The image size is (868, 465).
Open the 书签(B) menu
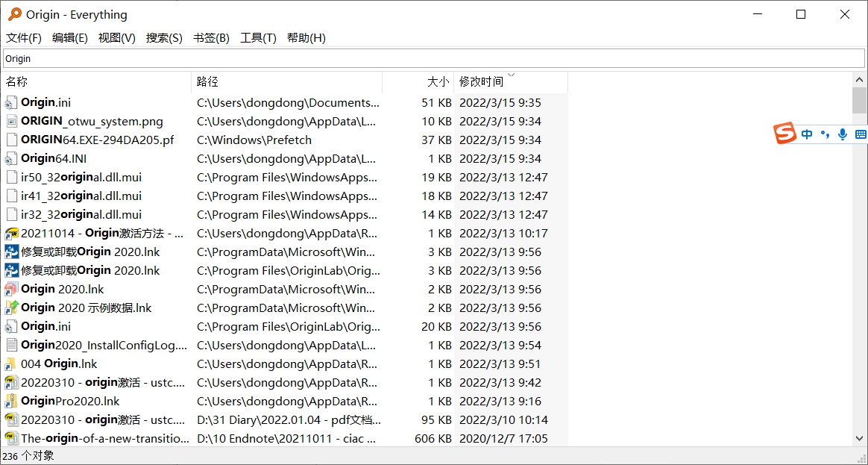point(211,38)
